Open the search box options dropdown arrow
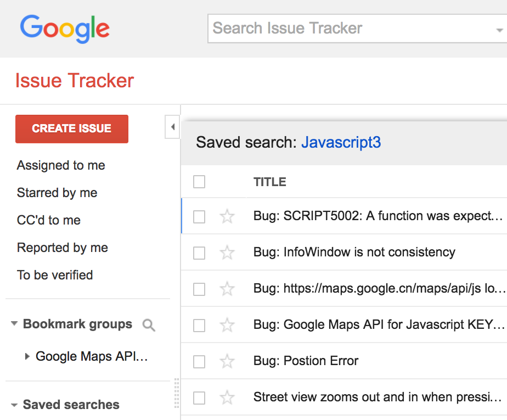 tap(499, 30)
